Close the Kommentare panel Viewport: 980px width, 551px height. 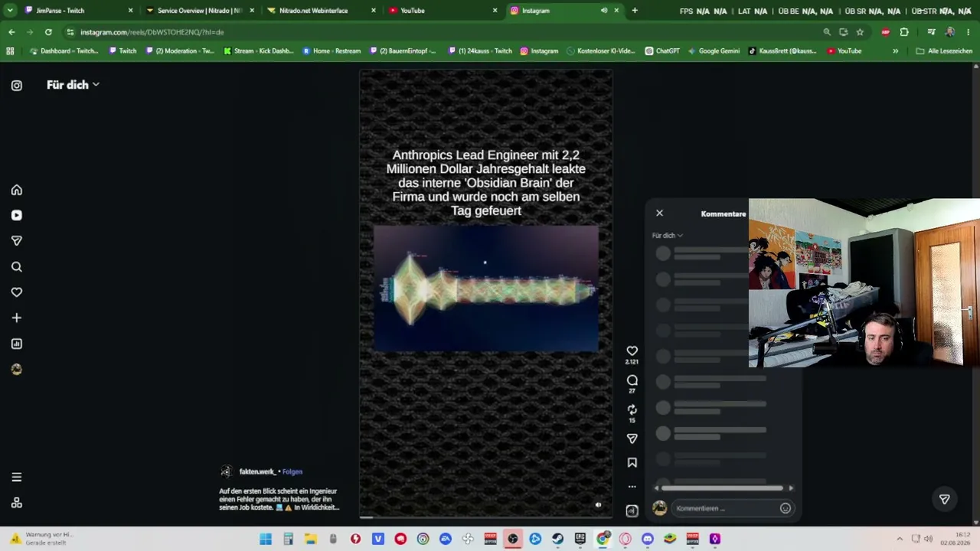(659, 214)
